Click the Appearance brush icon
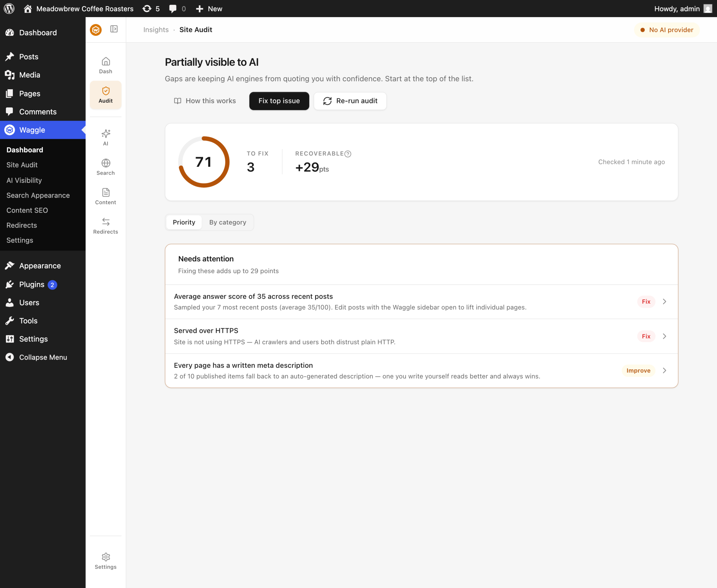717x588 pixels. (10, 266)
